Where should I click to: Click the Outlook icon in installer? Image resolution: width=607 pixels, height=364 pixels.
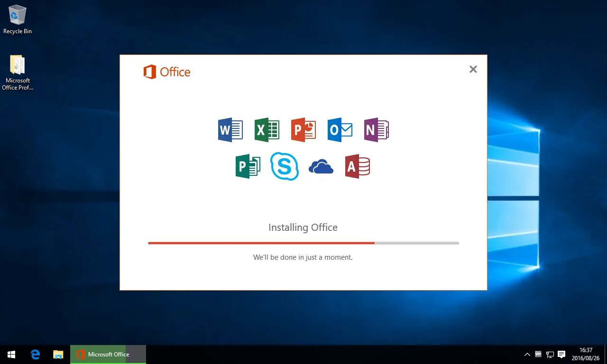(x=340, y=130)
